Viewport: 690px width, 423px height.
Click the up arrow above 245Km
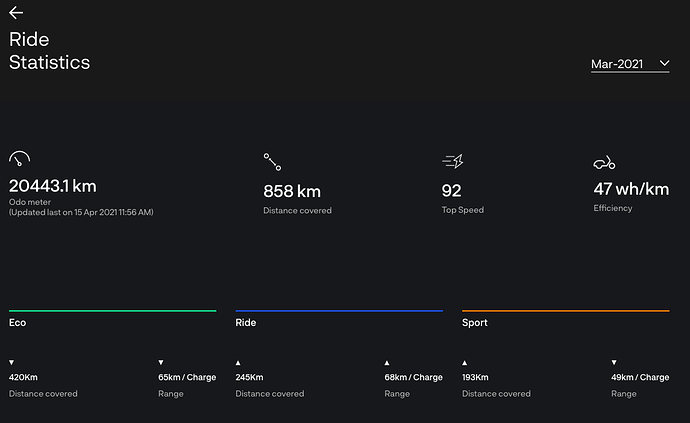(x=238, y=363)
